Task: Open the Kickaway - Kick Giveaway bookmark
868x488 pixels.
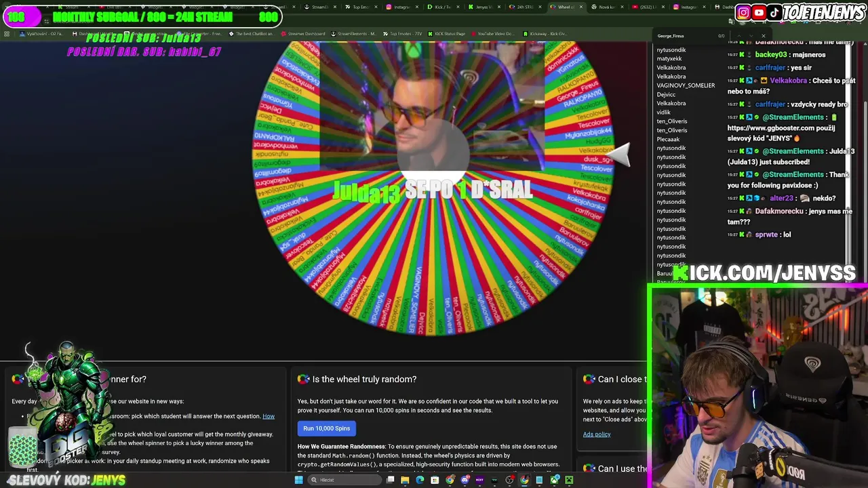Action: pos(545,33)
